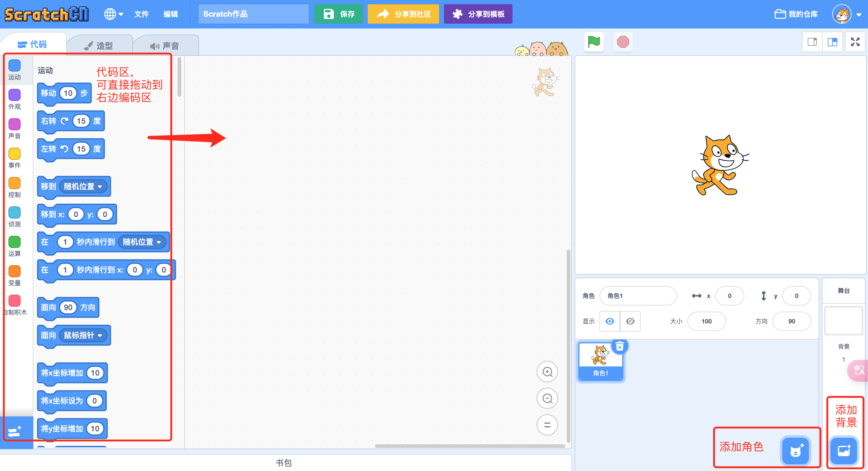Reset workspace zoom with equals icon
Viewport: 868px width, 471px height.
(547, 425)
